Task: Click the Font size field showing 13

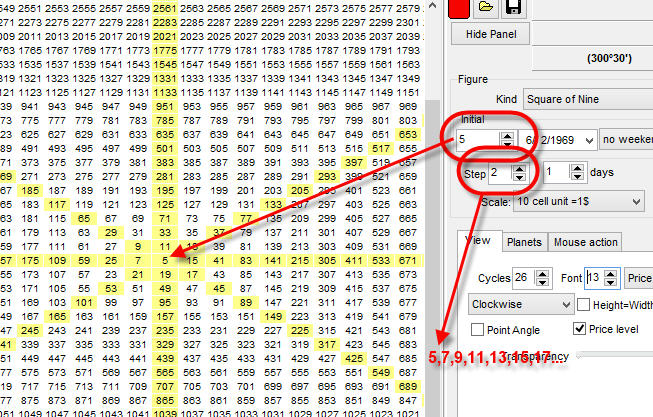Action: pyautogui.click(x=595, y=278)
